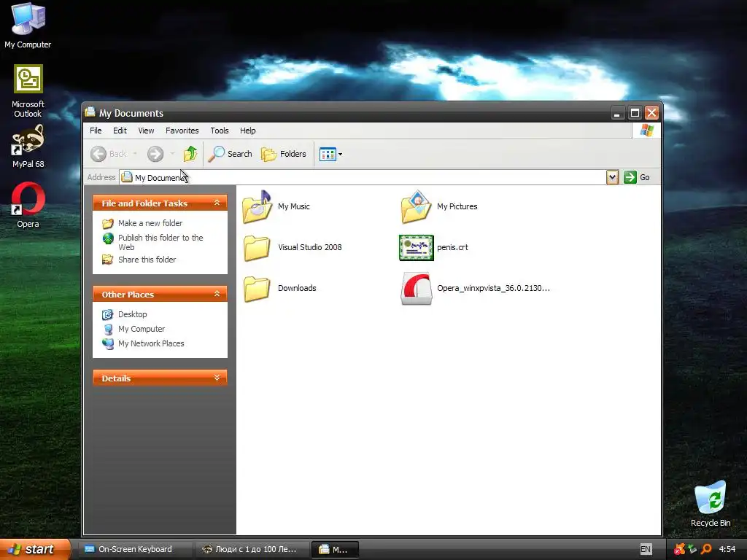Click the 4:54 clock in tray
Screen dimensions: 747x560
(x=727, y=549)
